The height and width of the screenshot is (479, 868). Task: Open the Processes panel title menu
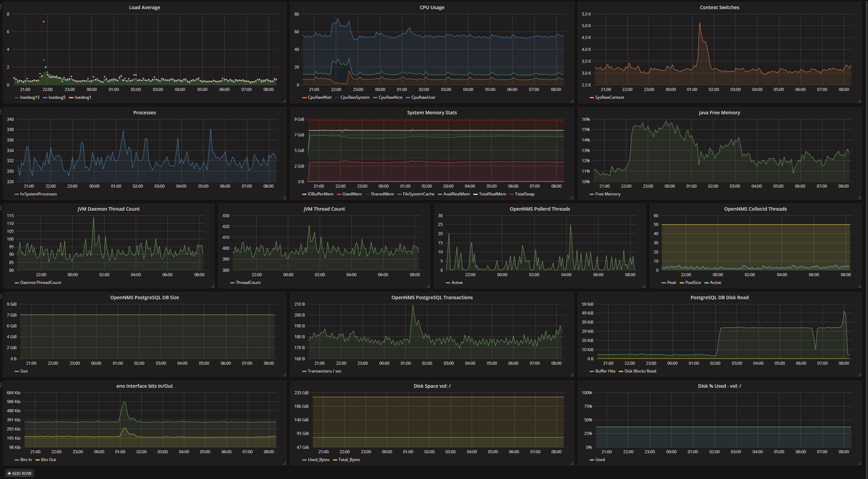145,113
